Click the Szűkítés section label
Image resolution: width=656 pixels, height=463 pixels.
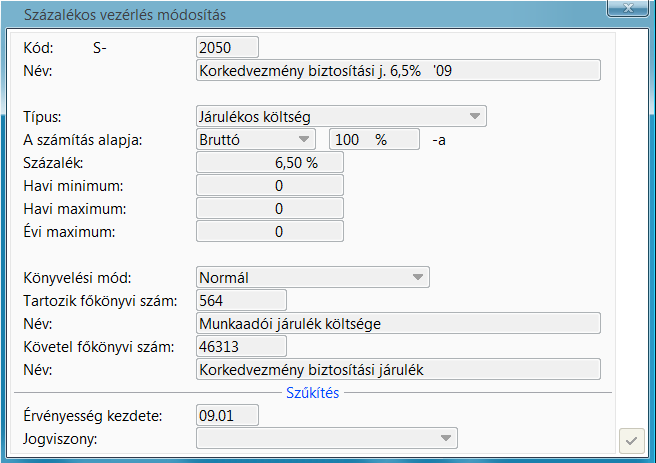coord(313,392)
